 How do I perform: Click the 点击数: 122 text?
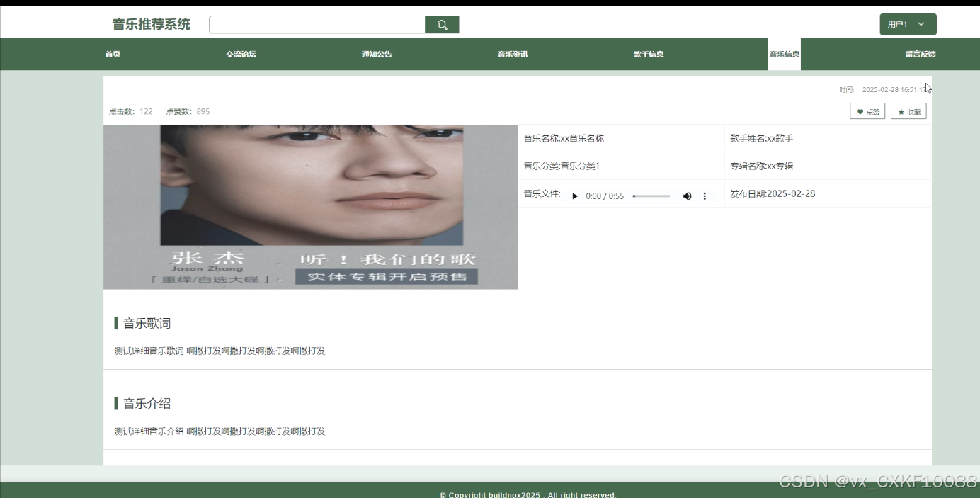(131, 111)
